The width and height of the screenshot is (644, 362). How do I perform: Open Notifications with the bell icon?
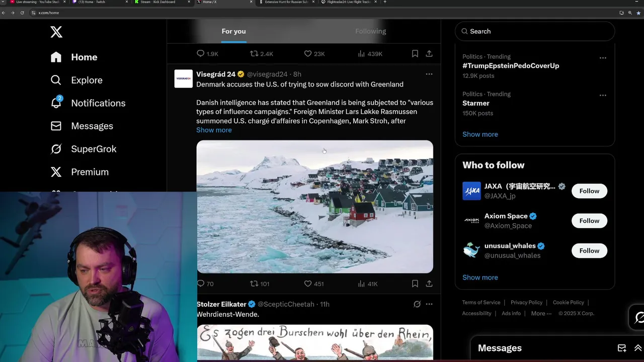point(88,103)
